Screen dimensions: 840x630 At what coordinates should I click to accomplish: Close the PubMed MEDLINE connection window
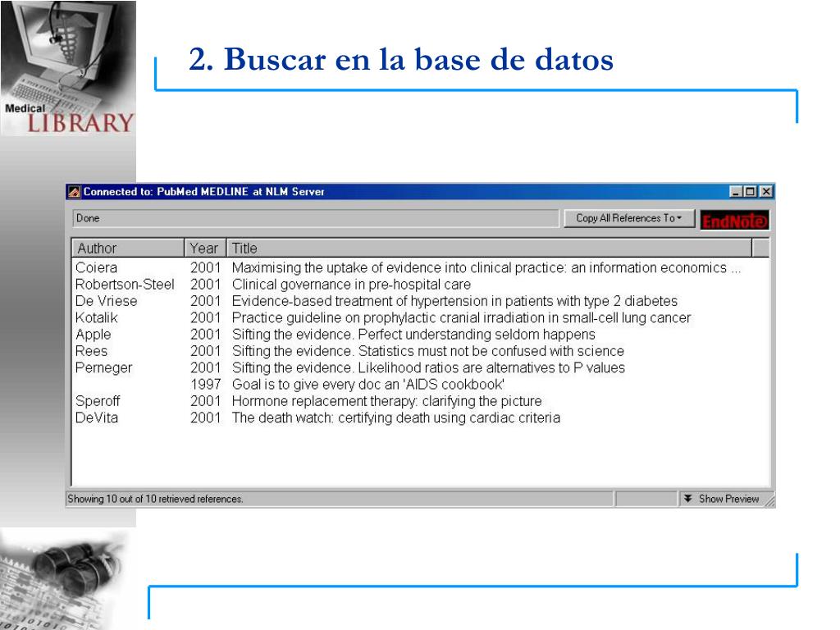pyautogui.click(x=767, y=191)
